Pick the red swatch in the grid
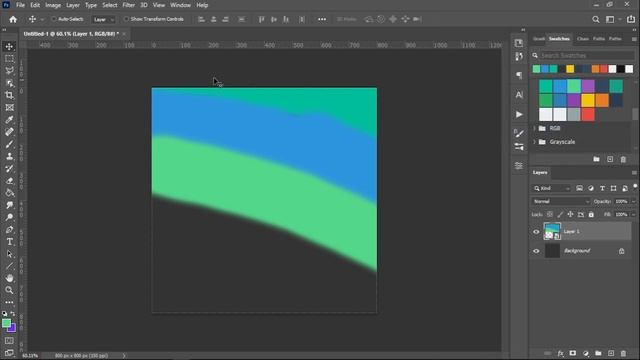The width and height of the screenshot is (640, 360). click(x=588, y=115)
